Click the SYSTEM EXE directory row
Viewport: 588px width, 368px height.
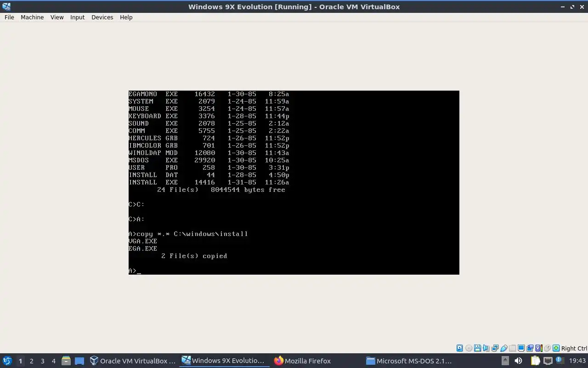point(209,101)
